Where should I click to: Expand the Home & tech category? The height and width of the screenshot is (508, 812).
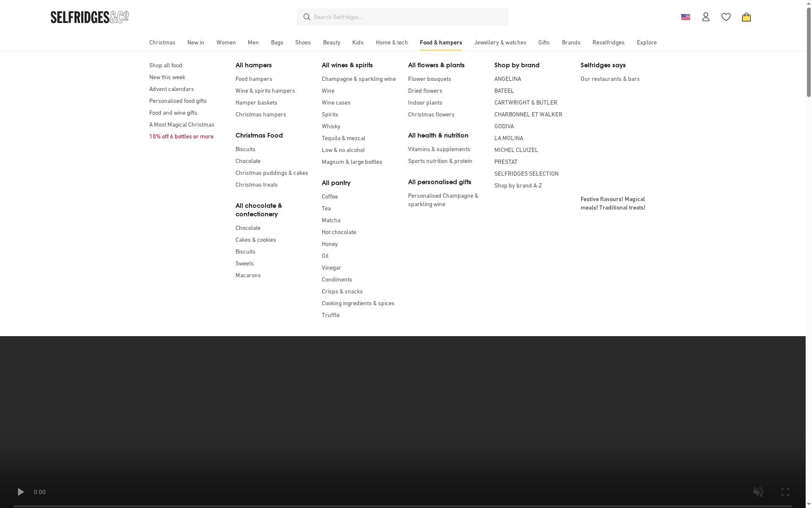(x=392, y=42)
